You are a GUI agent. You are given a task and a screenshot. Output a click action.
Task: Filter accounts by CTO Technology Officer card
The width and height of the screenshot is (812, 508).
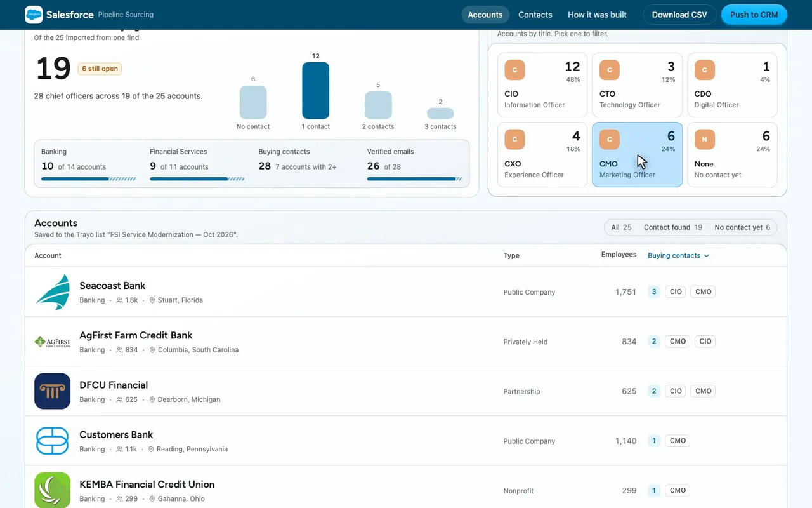click(638, 85)
